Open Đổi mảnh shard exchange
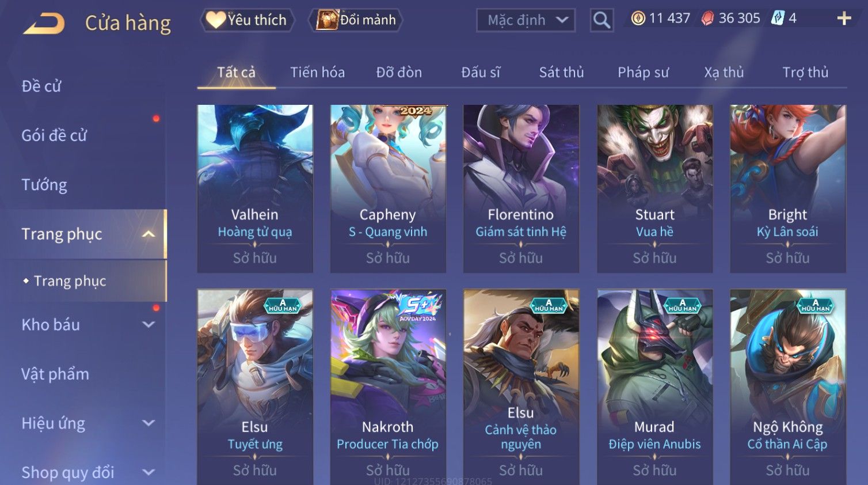Screen dimensions: 868x485 tap(356, 20)
